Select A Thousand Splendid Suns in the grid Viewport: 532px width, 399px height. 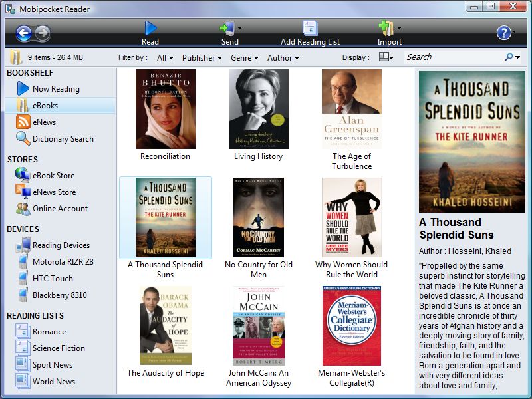point(166,217)
